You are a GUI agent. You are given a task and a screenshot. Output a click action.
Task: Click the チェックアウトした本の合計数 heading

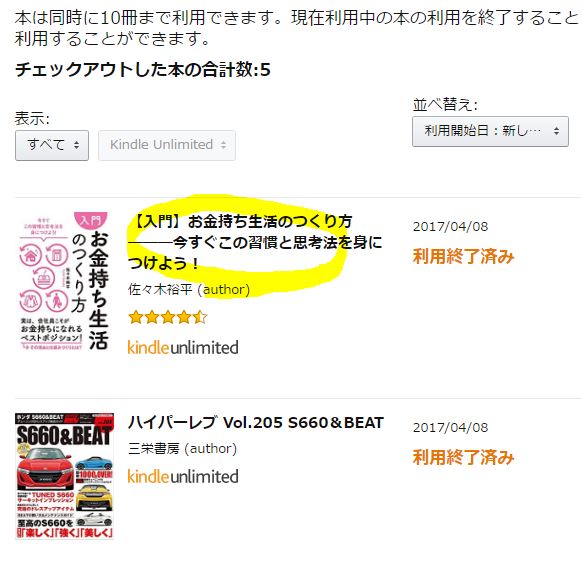pyautogui.click(x=143, y=70)
